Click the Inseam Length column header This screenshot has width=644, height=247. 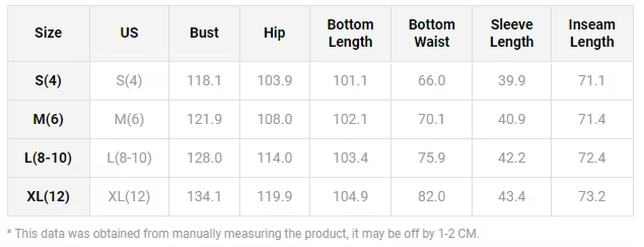pos(592,33)
